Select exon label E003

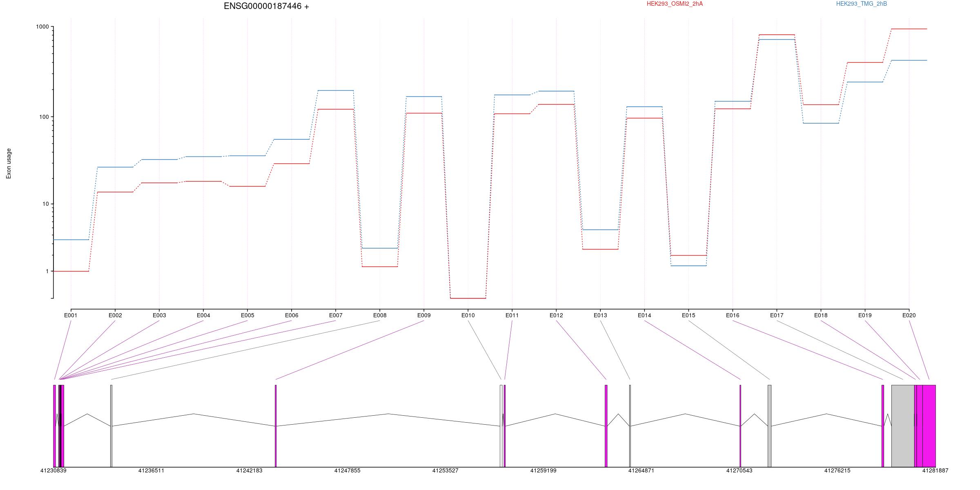[159, 315]
